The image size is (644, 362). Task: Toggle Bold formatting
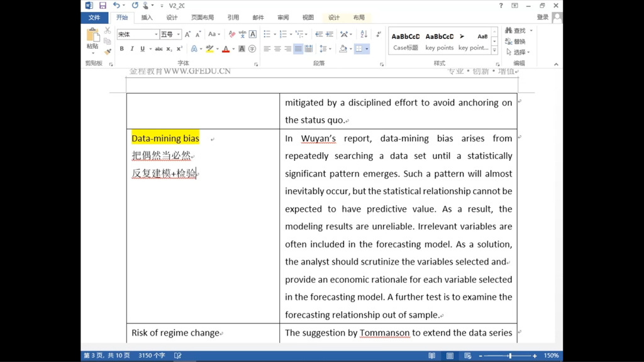[x=121, y=49]
